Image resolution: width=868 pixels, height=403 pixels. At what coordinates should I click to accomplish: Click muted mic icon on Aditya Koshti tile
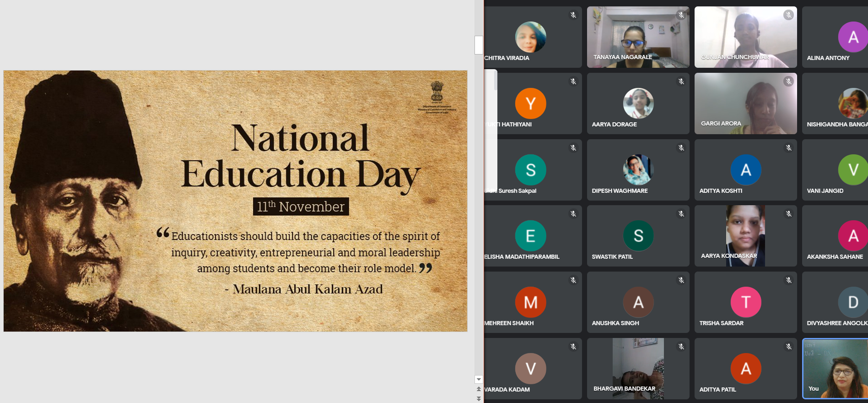[788, 148]
